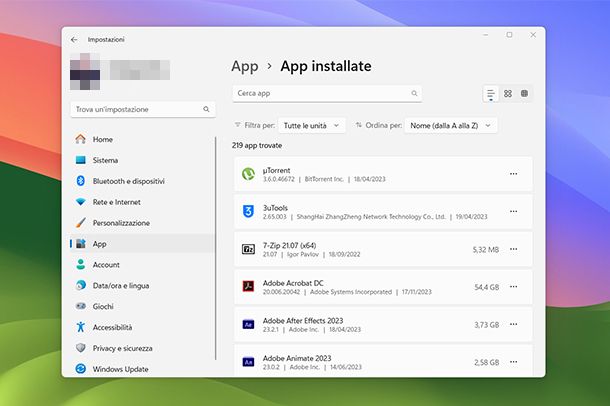Click the Adobe After Effects 2023 icon
This screenshot has width=610, height=406.
point(248,324)
